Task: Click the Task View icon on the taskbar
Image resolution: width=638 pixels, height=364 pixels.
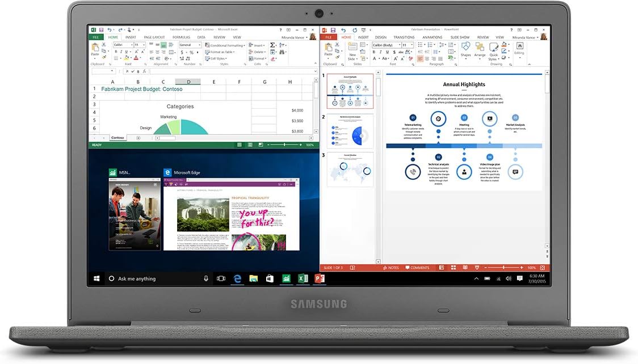Action: point(221,279)
